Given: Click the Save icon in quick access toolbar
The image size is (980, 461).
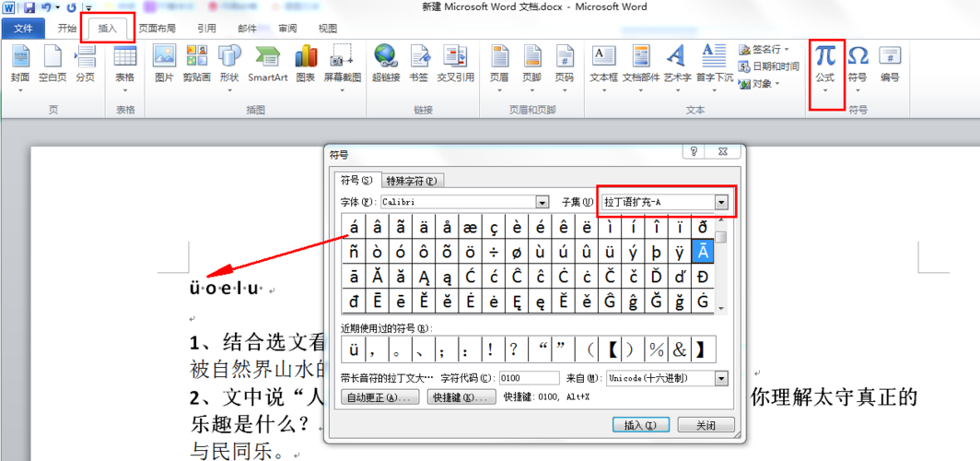Looking at the screenshot, I should coord(29,7).
